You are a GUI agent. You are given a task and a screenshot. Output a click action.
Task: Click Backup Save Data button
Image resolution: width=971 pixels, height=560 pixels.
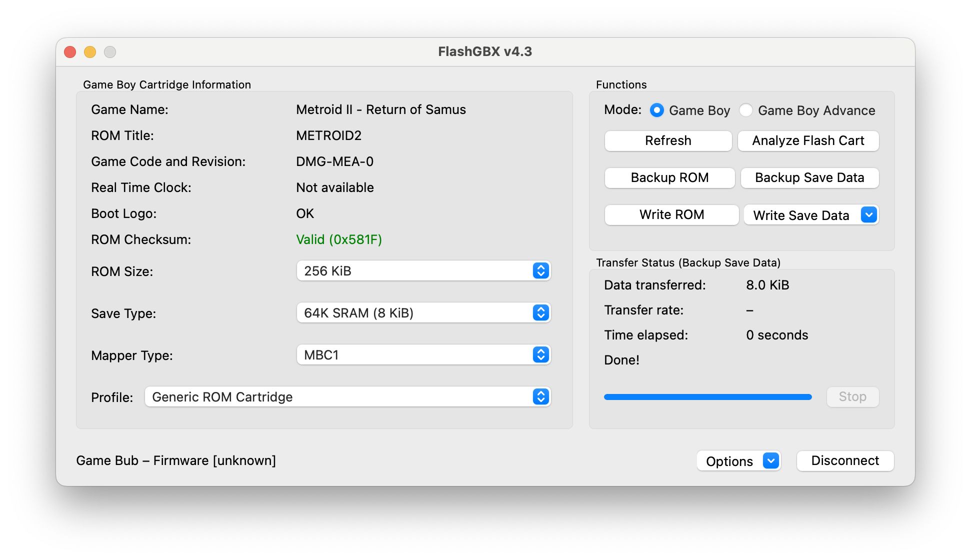click(809, 178)
